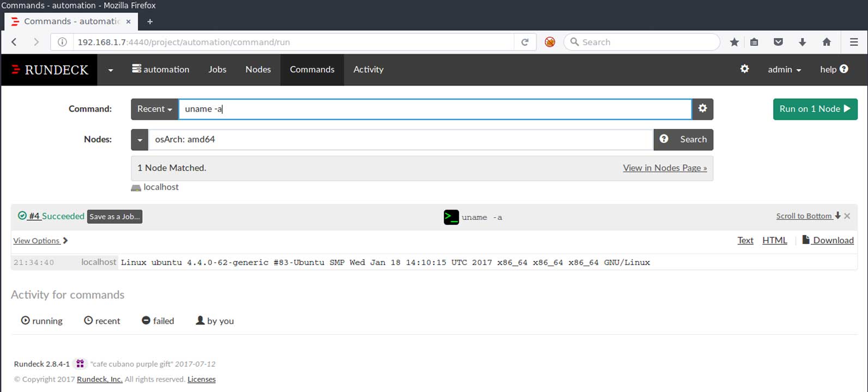Select the Commands - automation browser tab

(x=71, y=21)
